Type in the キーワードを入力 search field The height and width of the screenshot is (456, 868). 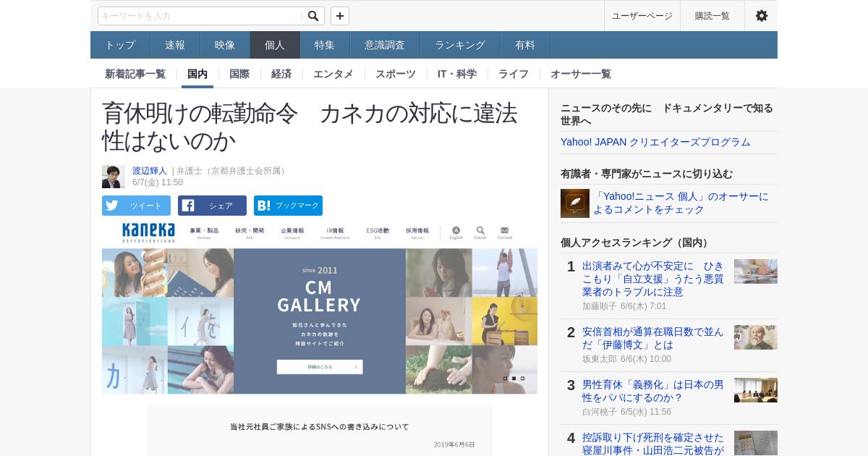click(x=200, y=16)
